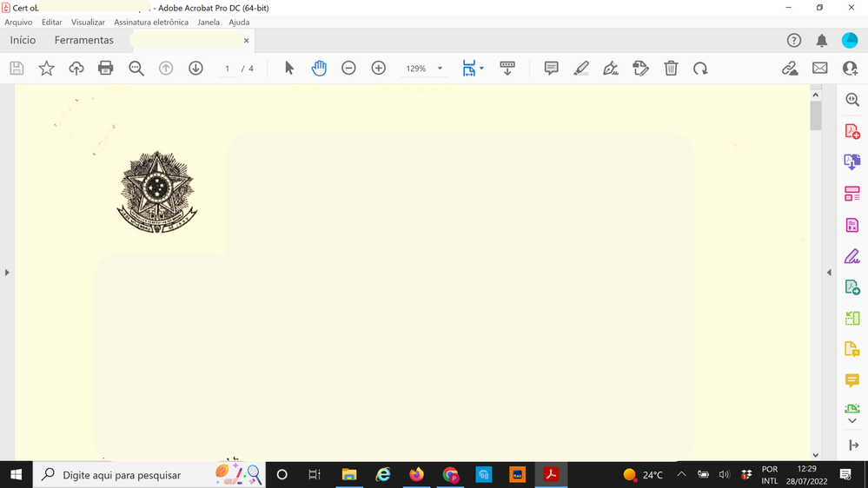Collapse the right tools pane
The height and width of the screenshot is (488, 868).
tap(829, 272)
